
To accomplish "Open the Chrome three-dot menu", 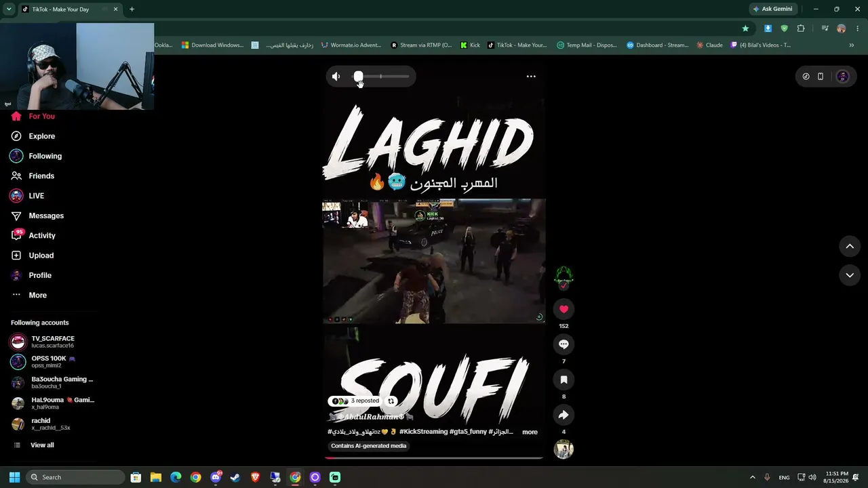I will [x=857, y=28].
